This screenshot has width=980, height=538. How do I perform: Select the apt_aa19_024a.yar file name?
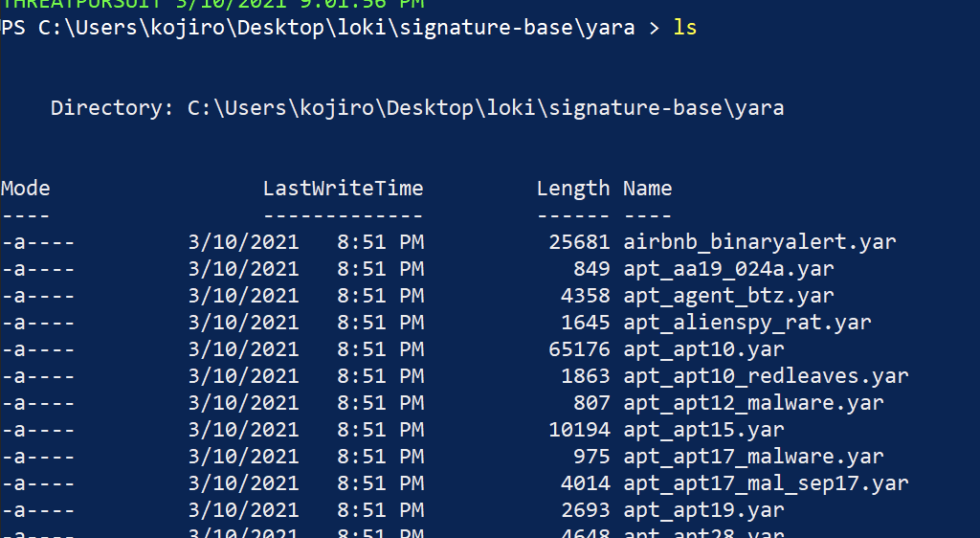coord(728,269)
